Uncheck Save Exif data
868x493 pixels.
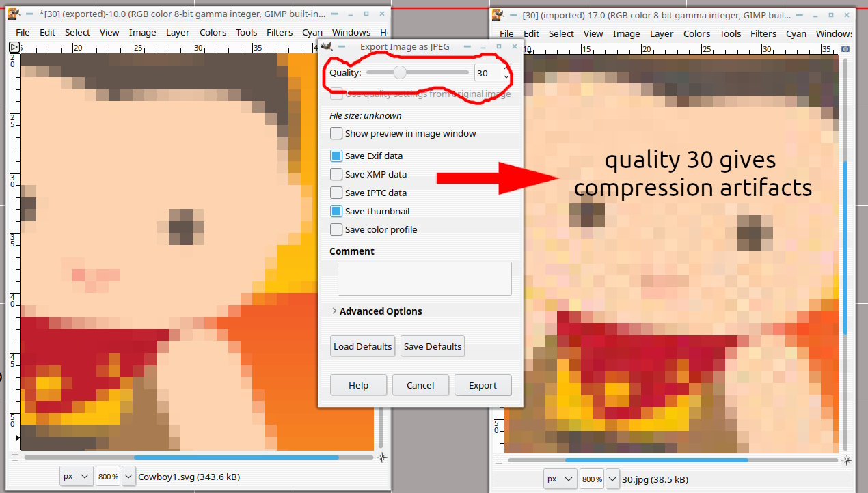(x=336, y=156)
